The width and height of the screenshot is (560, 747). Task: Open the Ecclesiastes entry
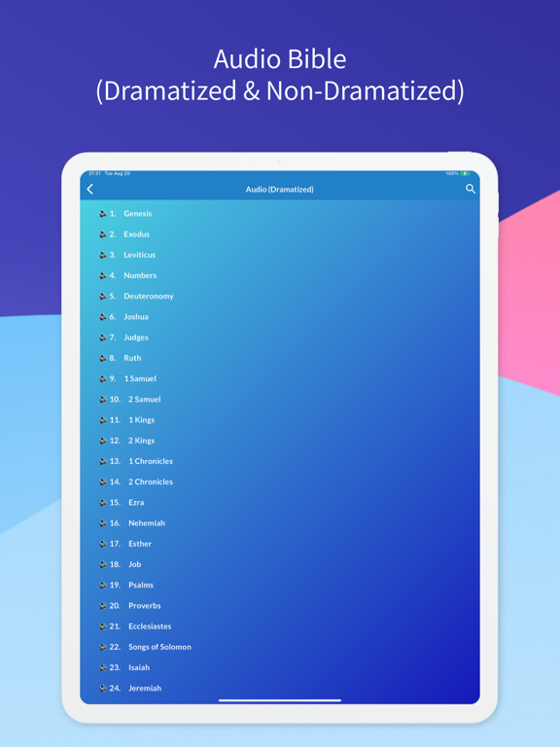[x=150, y=626]
